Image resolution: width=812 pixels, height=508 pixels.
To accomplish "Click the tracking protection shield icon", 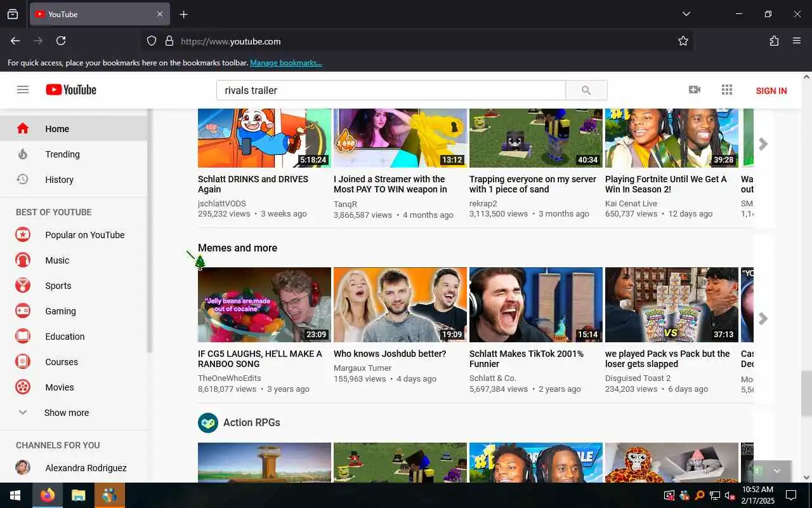I will 152,41.
